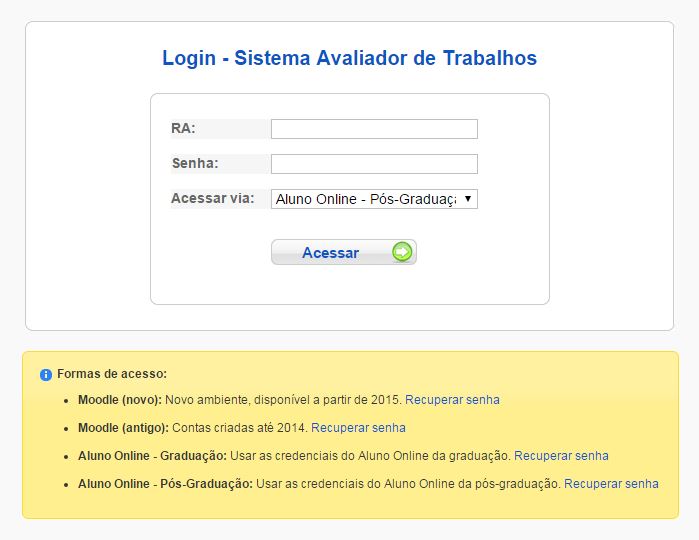
Task: Follow Recuperar senha for Aluno Online Graduação
Action: coord(561,456)
